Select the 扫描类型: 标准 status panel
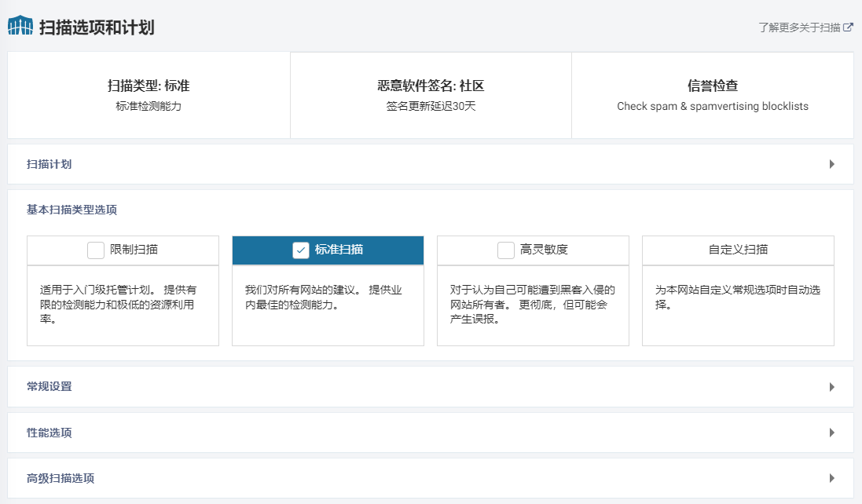This screenshot has width=862, height=504. (149, 95)
